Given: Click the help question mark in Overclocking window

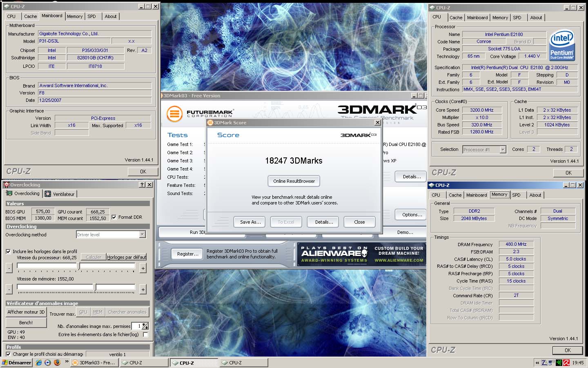Looking at the screenshot, I should pos(142,185).
